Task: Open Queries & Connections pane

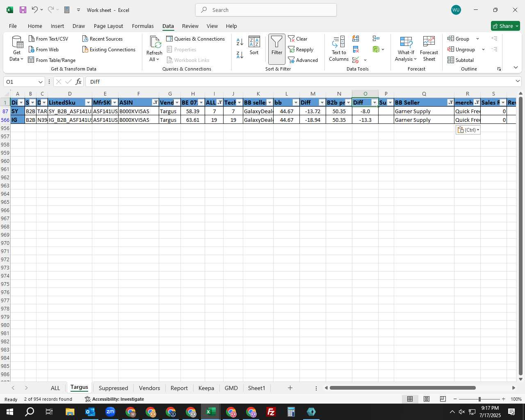Action: click(x=196, y=39)
